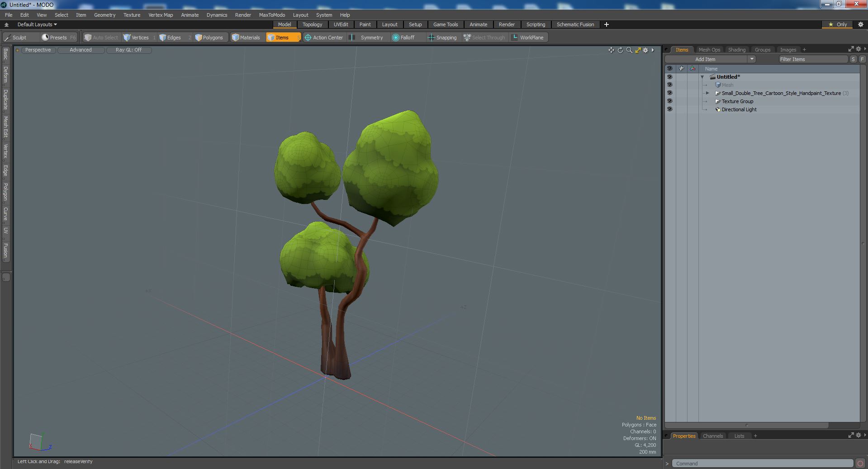Click the Directional Light item icon
Viewport: 868px width, 469px height.
717,109
